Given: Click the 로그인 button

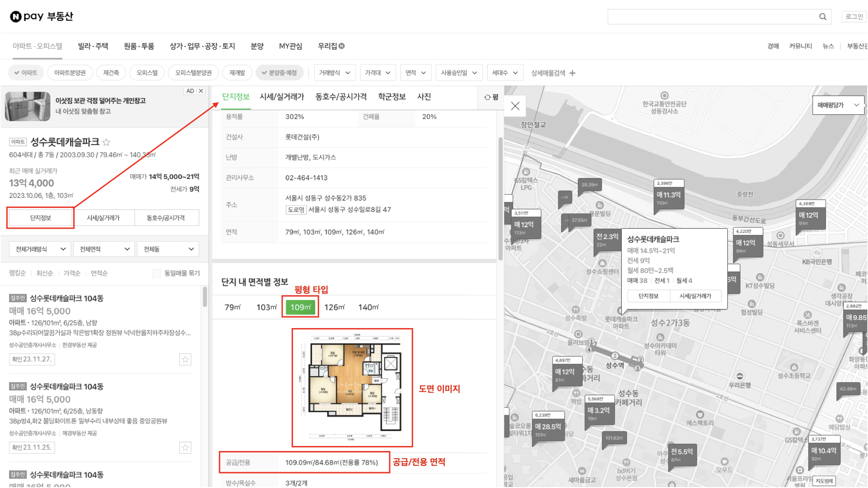Looking at the screenshot, I should click(x=854, y=17).
